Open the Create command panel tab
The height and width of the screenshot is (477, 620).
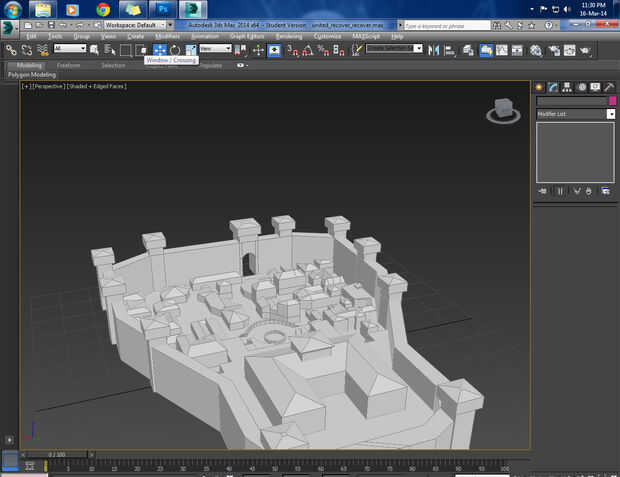539,87
